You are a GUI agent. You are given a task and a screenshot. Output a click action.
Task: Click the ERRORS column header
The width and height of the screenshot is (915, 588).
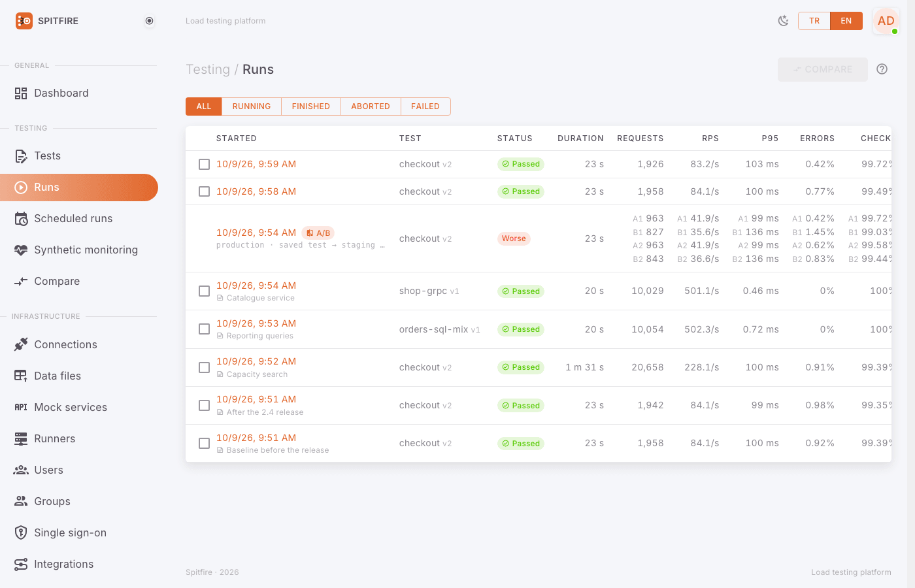pos(817,139)
